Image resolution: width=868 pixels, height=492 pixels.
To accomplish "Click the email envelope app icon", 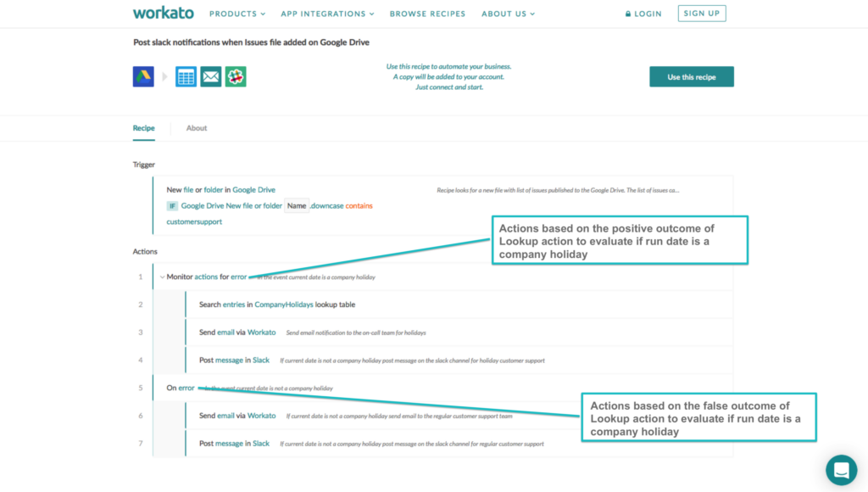I will (x=210, y=76).
